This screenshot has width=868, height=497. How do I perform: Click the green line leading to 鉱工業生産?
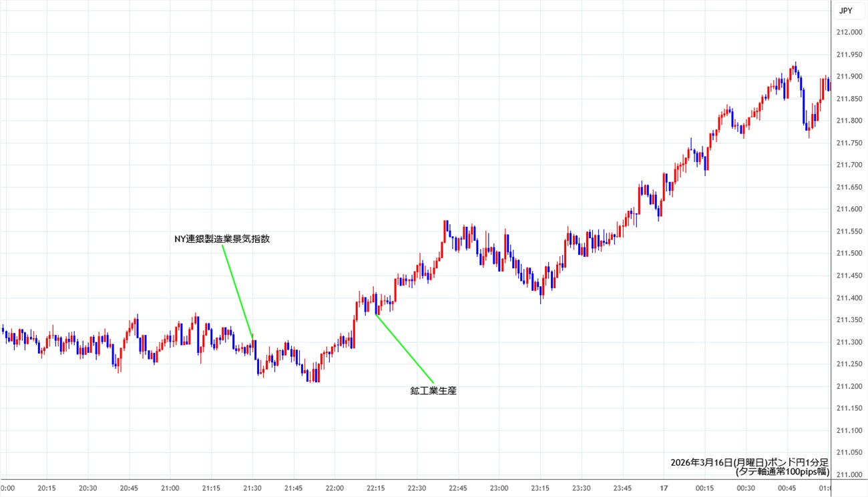pos(405,348)
